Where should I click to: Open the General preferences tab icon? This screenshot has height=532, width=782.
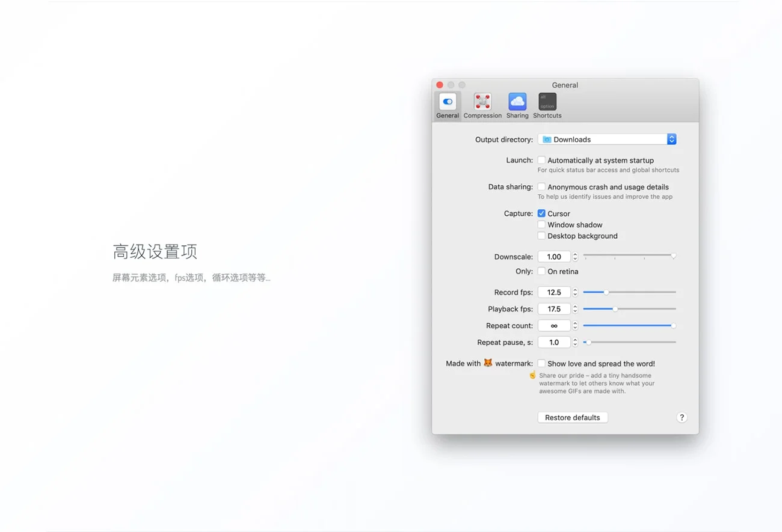click(x=448, y=102)
